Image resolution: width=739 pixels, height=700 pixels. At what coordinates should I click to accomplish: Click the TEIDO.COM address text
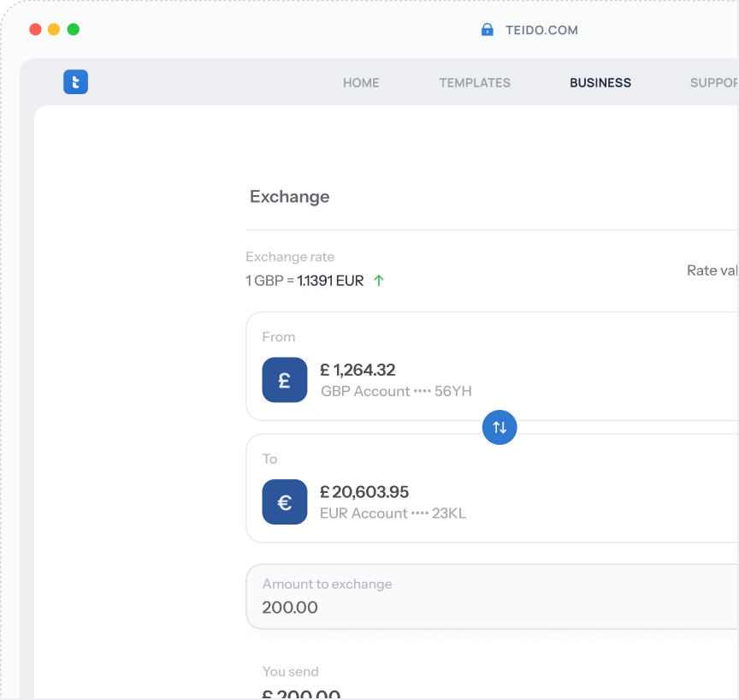click(x=541, y=30)
